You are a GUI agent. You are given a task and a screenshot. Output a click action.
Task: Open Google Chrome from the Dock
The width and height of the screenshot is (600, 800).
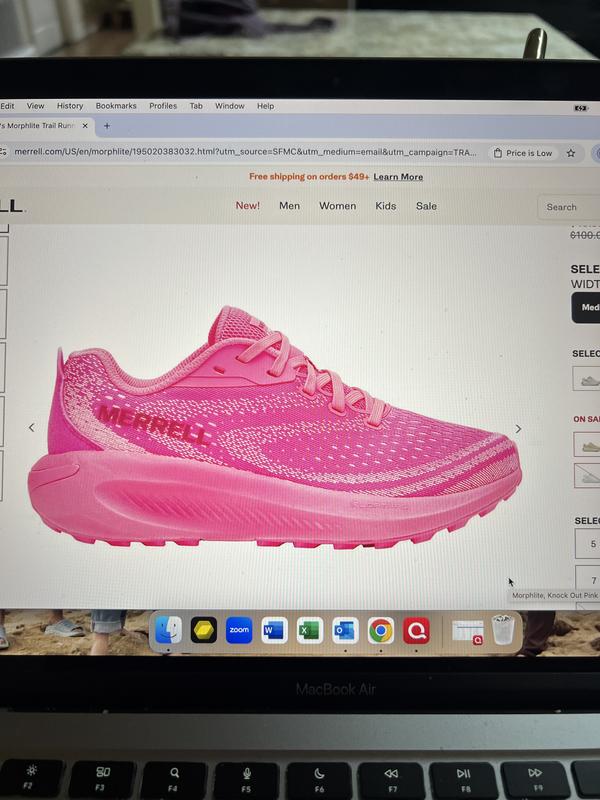[x=381, y=630]
